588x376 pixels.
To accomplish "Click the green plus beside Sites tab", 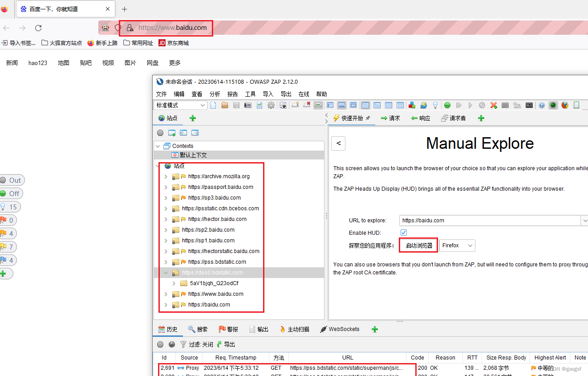I will click(193, 118).
